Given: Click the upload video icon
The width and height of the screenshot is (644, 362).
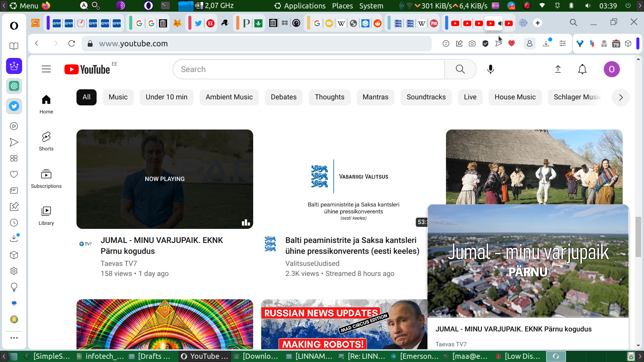Looking at the screenshot, I should [x=558, y=69].
